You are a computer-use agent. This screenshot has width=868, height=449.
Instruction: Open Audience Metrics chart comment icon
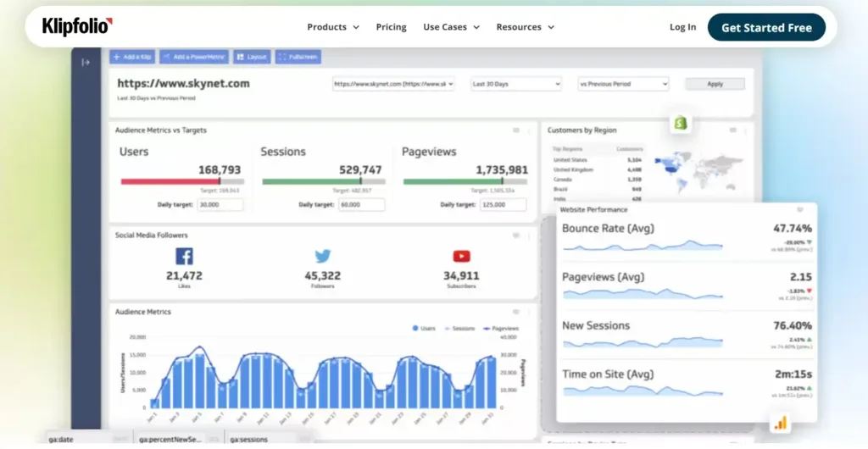[516, 312]
